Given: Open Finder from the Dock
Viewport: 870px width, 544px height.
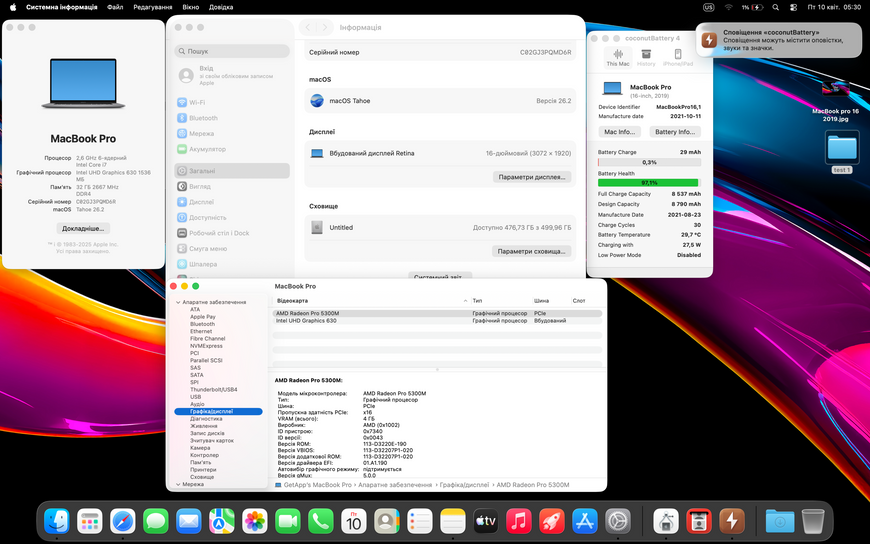Looking at the screenshot, I should point(57,521).
